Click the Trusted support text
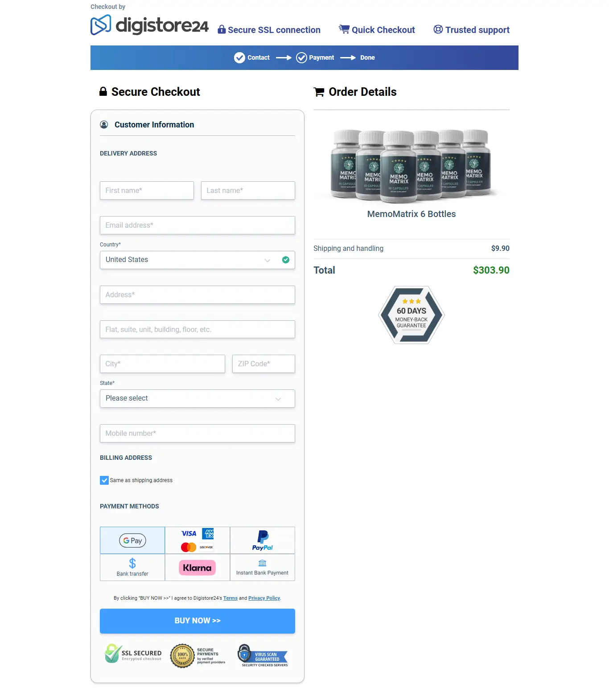The image size is (609, 700). pos(477,30)
